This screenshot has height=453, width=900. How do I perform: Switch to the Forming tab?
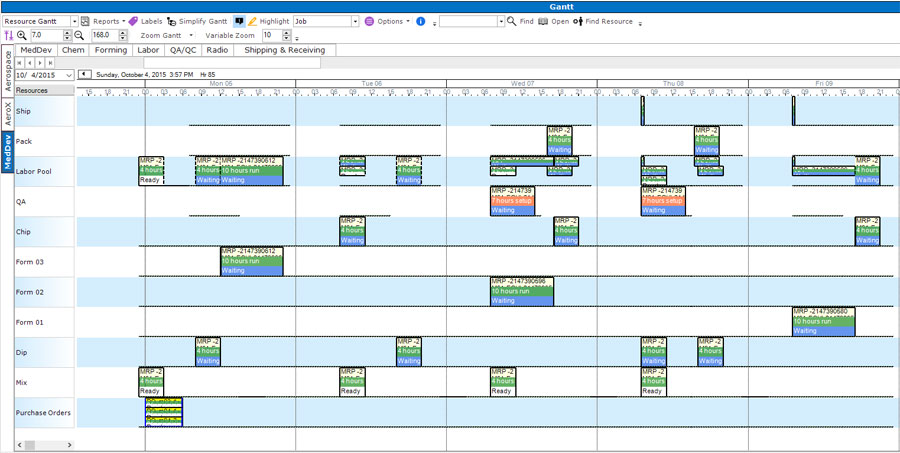tap(111, 50)
